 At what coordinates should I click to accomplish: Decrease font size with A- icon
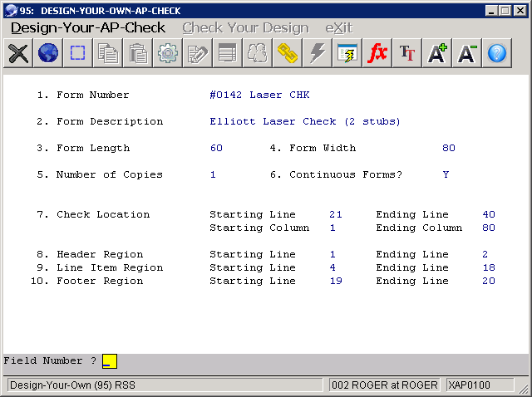click(467, 53)
